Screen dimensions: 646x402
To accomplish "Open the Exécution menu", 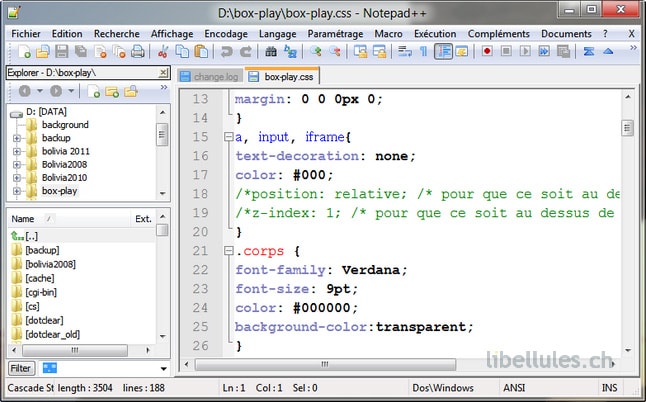I will (x=435, y=34).
